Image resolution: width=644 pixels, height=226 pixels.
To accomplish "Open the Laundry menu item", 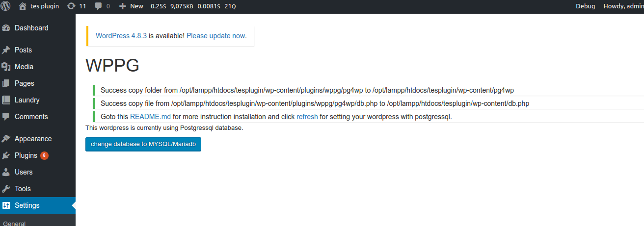I will click(27, 100).
